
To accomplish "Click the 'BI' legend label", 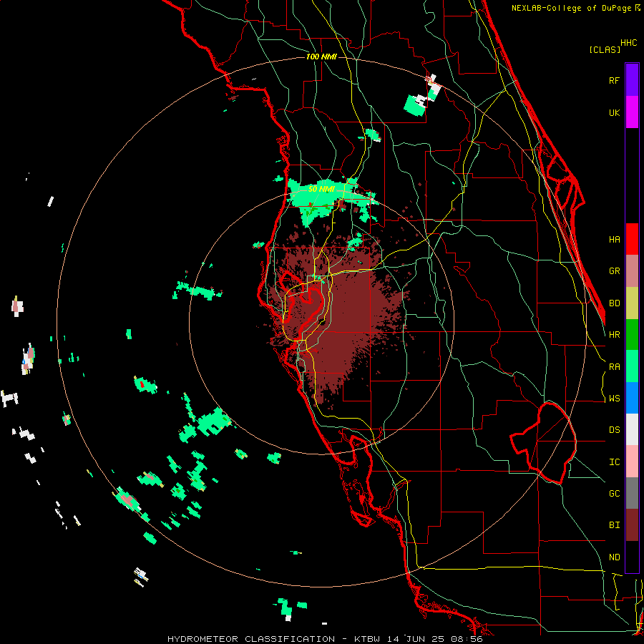I will pyautogui.click(x=614, y=525).
